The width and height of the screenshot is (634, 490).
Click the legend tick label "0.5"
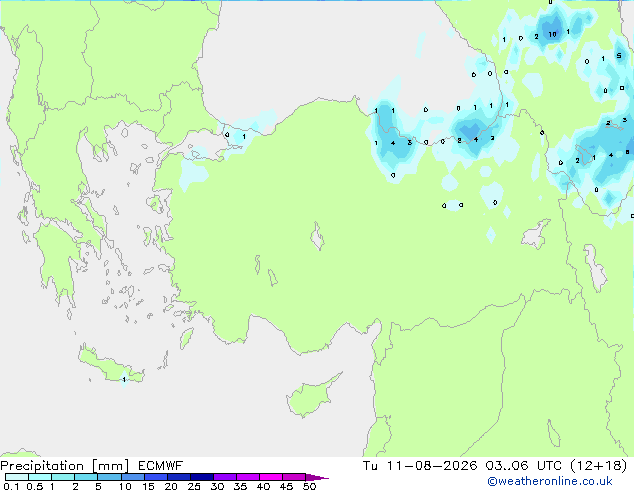click(x=35, y=486)
